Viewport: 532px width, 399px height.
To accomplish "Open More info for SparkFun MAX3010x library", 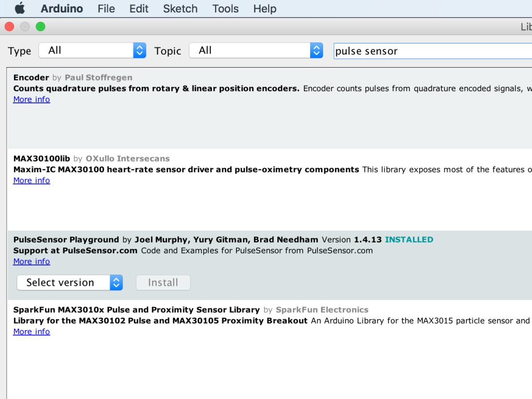I will click(32, 331).
